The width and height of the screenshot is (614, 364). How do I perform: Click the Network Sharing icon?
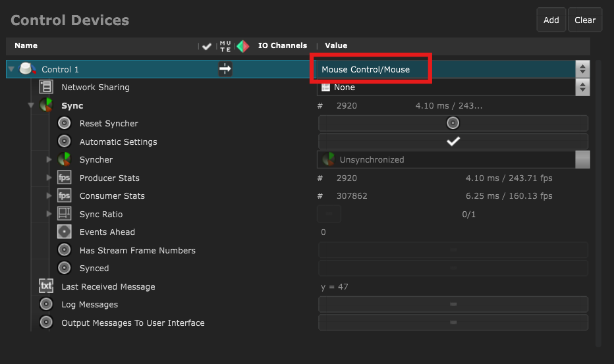click(x=45, y=87)
